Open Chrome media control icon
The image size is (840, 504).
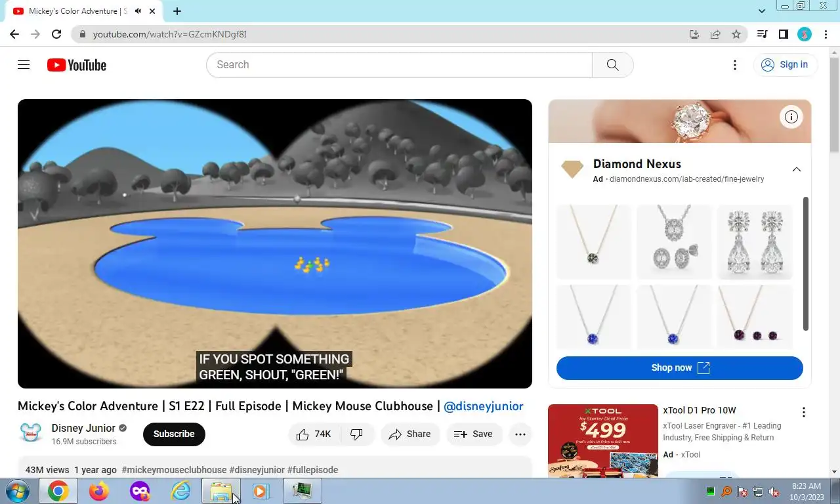tap(762, 34)
